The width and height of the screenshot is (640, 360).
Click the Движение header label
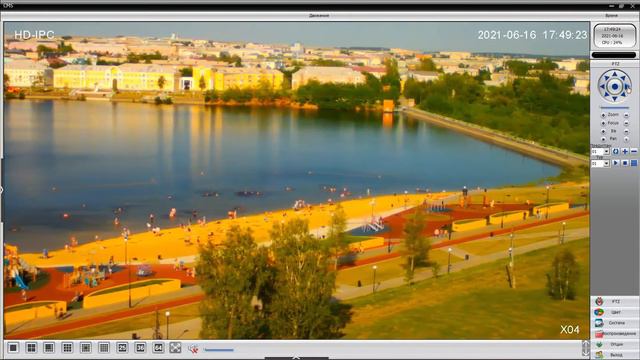[x=319, y=16]
